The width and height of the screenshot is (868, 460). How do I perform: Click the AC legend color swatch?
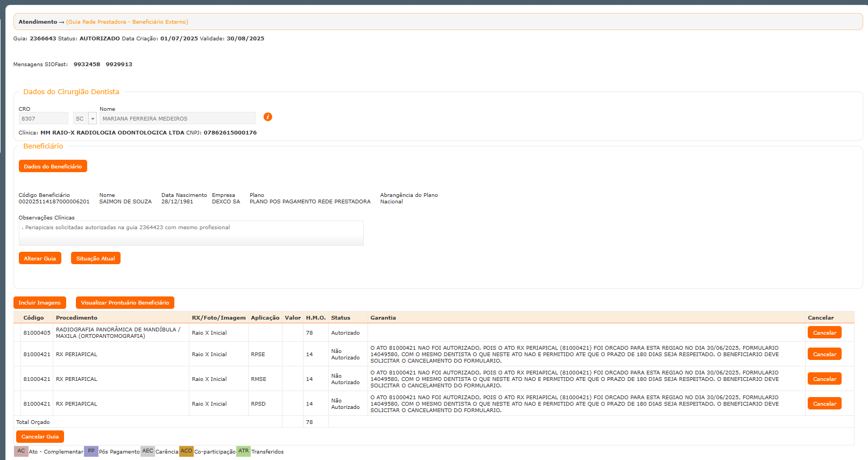tap(21, 451)
